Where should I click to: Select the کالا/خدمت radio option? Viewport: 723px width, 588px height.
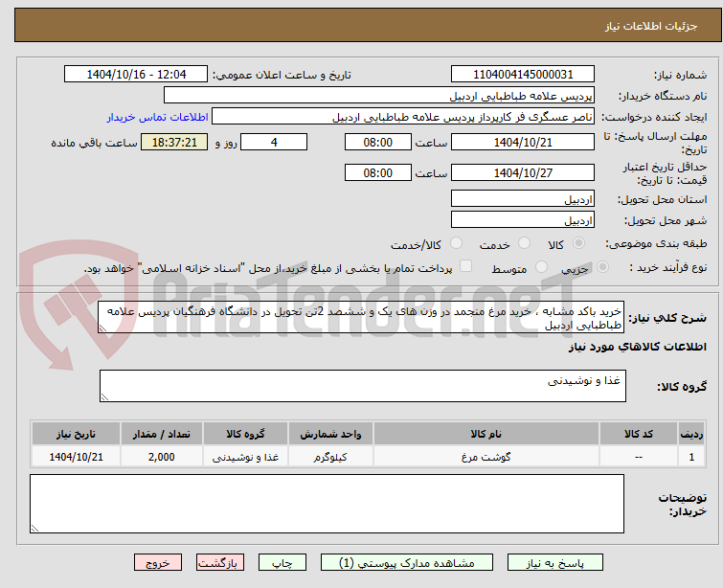pos(456,243)
